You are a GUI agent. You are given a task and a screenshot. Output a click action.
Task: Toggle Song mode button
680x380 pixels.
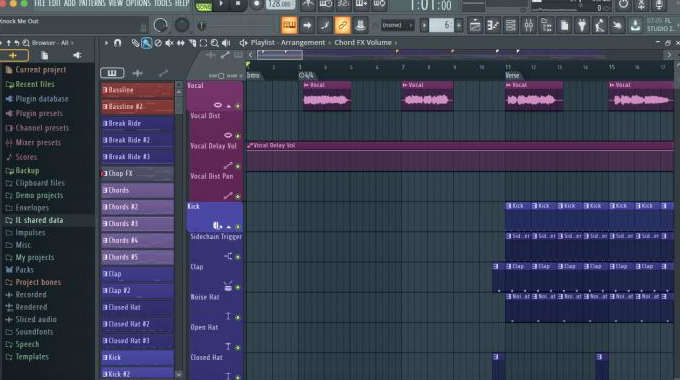(x=203, y=7)
